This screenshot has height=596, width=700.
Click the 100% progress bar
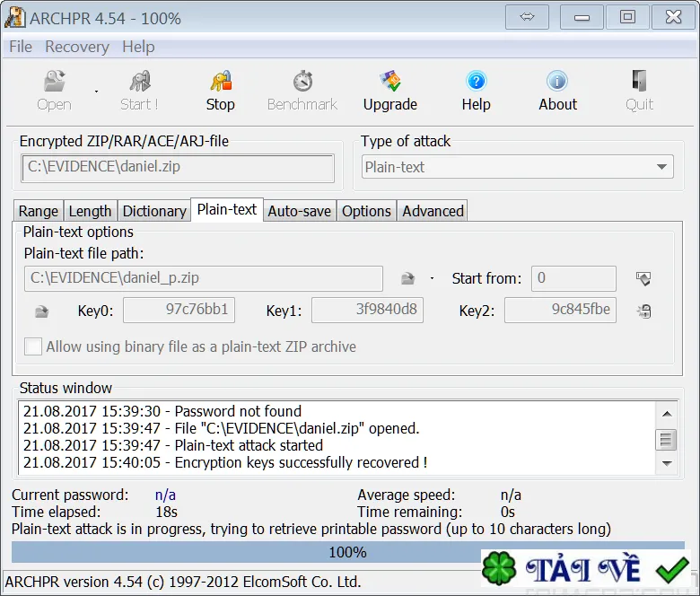(x=348, y=553)
